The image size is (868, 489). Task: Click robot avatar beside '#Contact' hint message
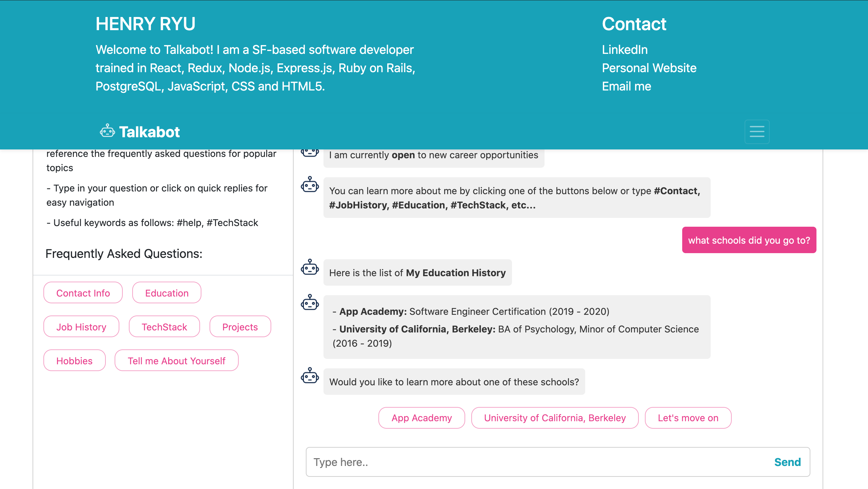(x=310, y=185)
